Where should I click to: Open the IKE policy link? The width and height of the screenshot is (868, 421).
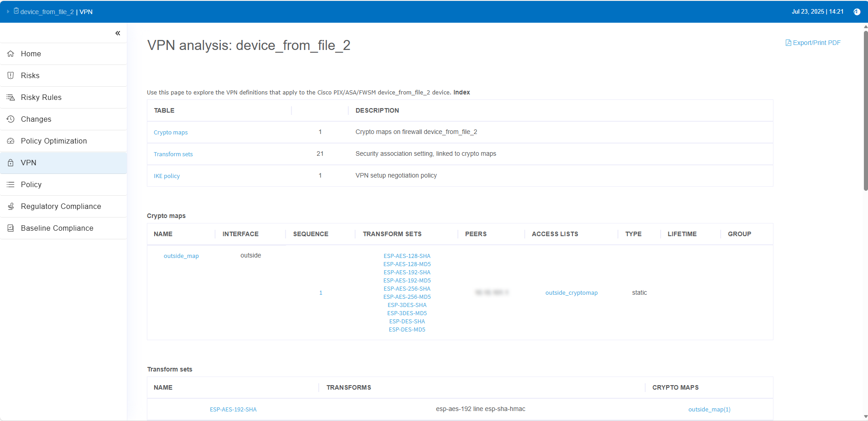pos(166,176)
